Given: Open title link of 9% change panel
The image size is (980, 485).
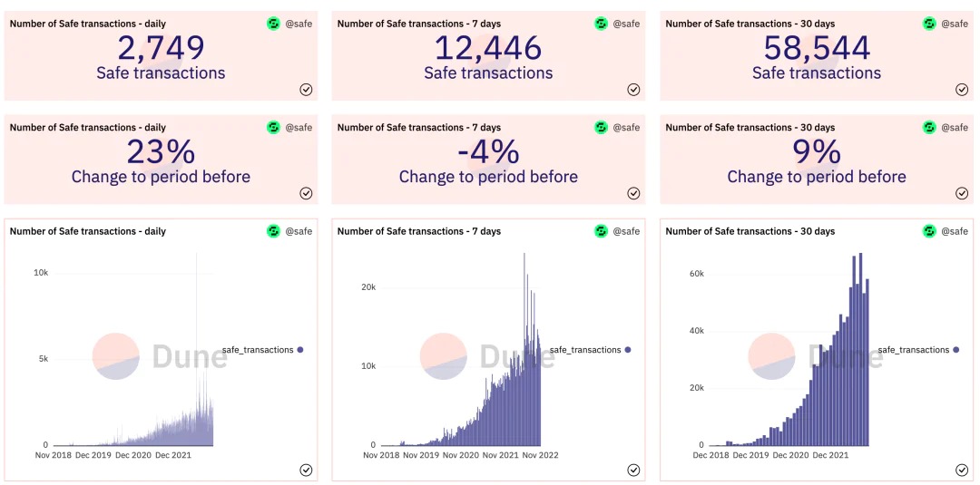Looking at the screenshot, I should pos(750,128).
